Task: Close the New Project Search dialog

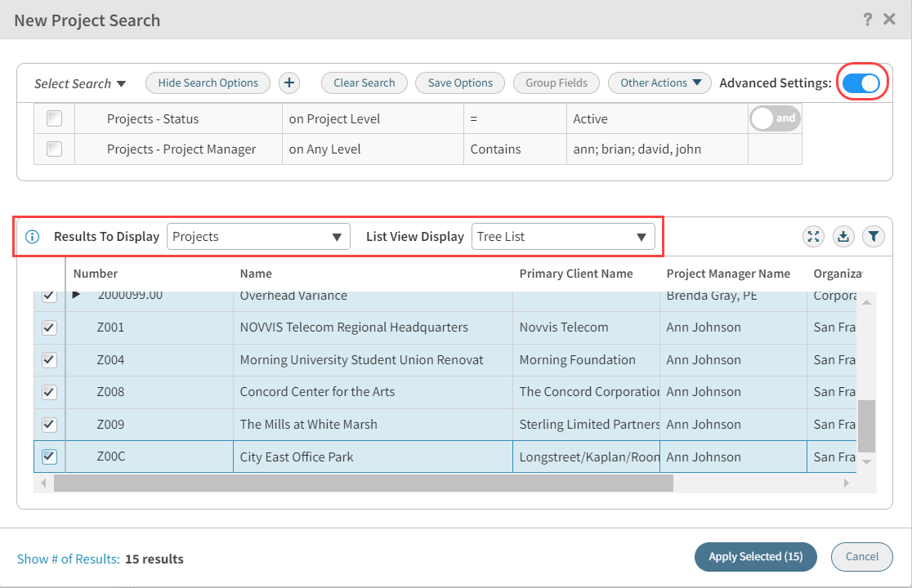Action: point(890,19)
